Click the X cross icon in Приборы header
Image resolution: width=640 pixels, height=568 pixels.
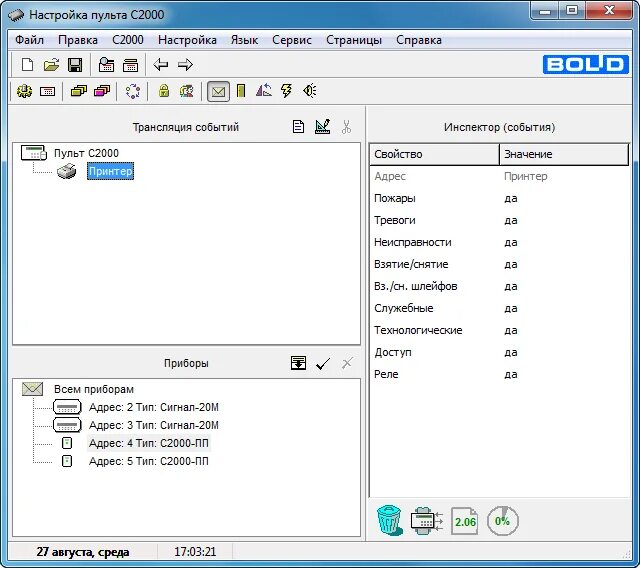(347, 363)
